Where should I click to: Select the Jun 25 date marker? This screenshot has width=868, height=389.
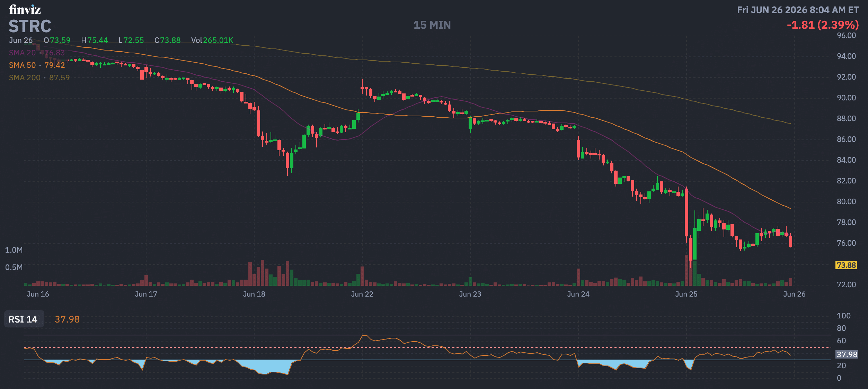click(x=686, y=294)
